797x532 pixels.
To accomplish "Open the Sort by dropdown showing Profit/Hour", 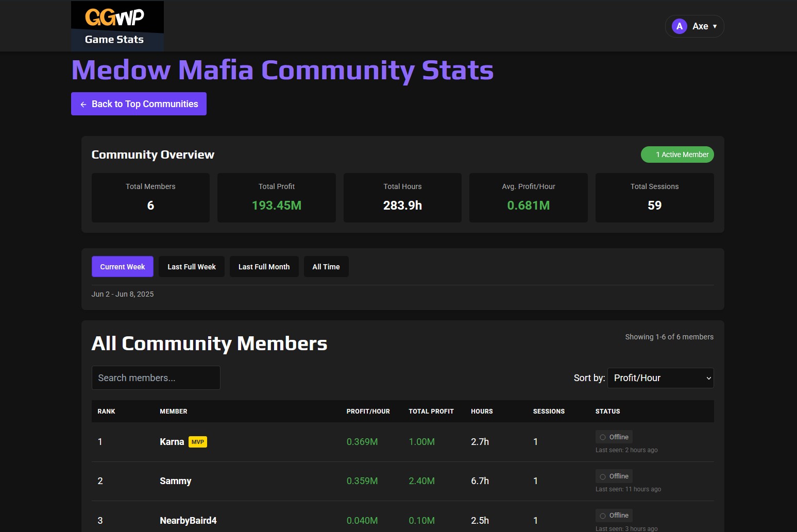I will [660, 377].
